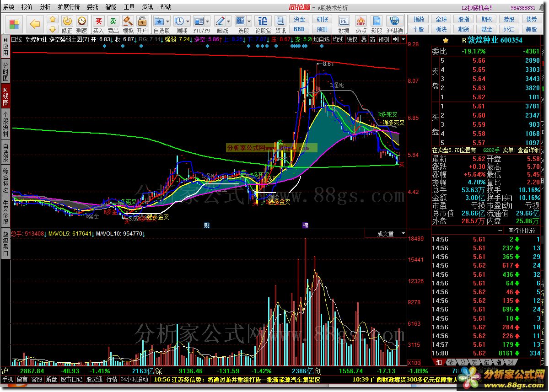
Task: Open the 报价 menu
Action: click(x=27, y=7)
